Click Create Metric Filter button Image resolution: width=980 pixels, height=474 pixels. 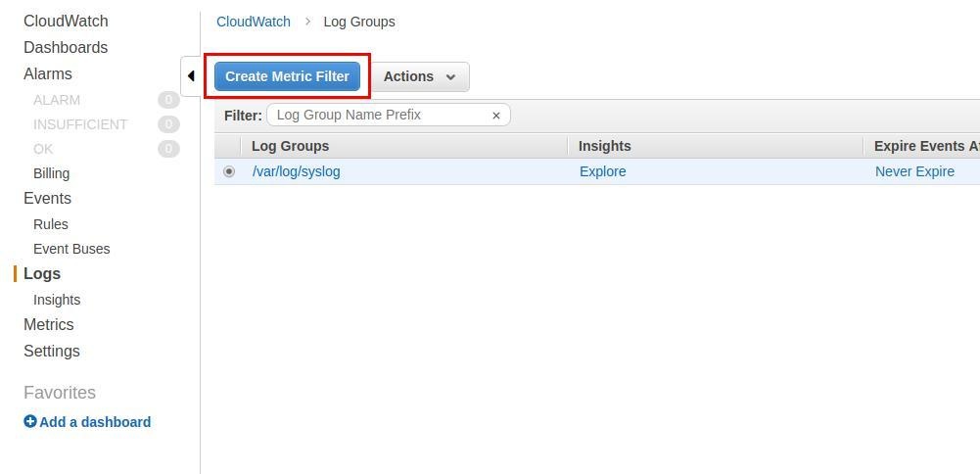[287, 76]
